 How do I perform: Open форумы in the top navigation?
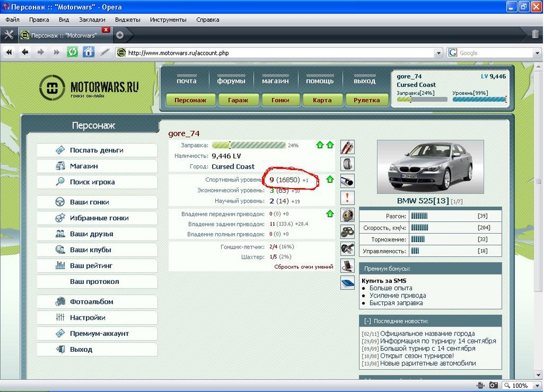point(231,81)
